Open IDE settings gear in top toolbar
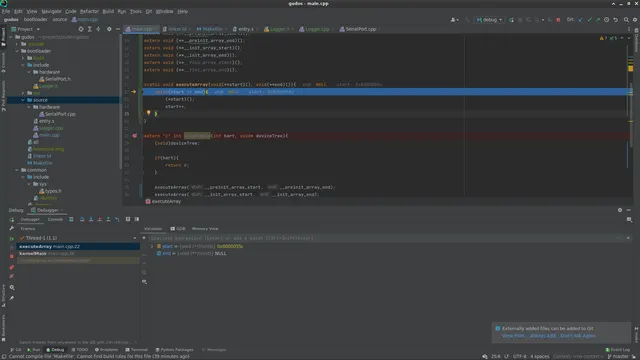This screenshot has height=360, width=640. tap(635, 20)
